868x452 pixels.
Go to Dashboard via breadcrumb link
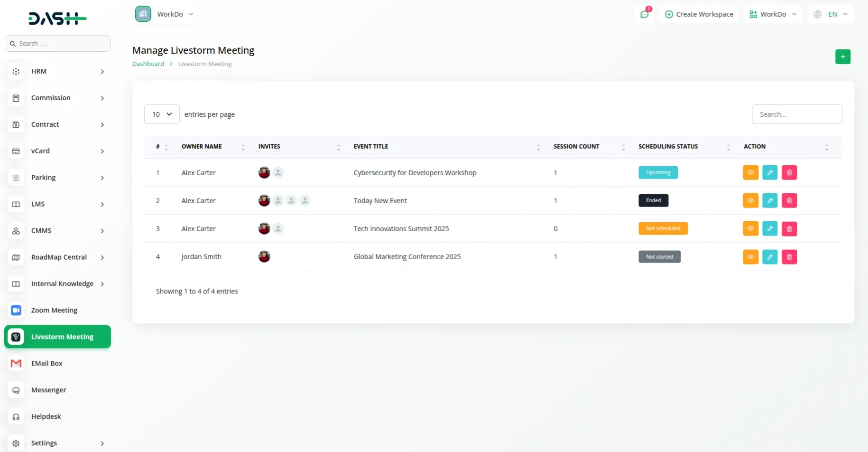point(148,64)
